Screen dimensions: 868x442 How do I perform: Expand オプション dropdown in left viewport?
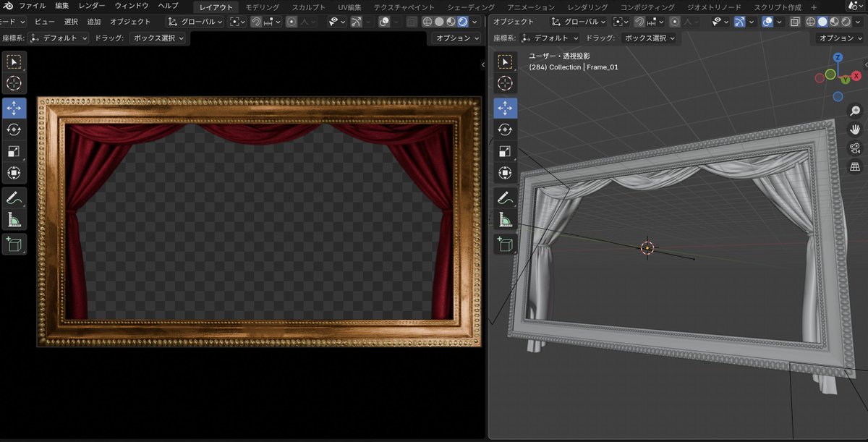coord(457,38)
